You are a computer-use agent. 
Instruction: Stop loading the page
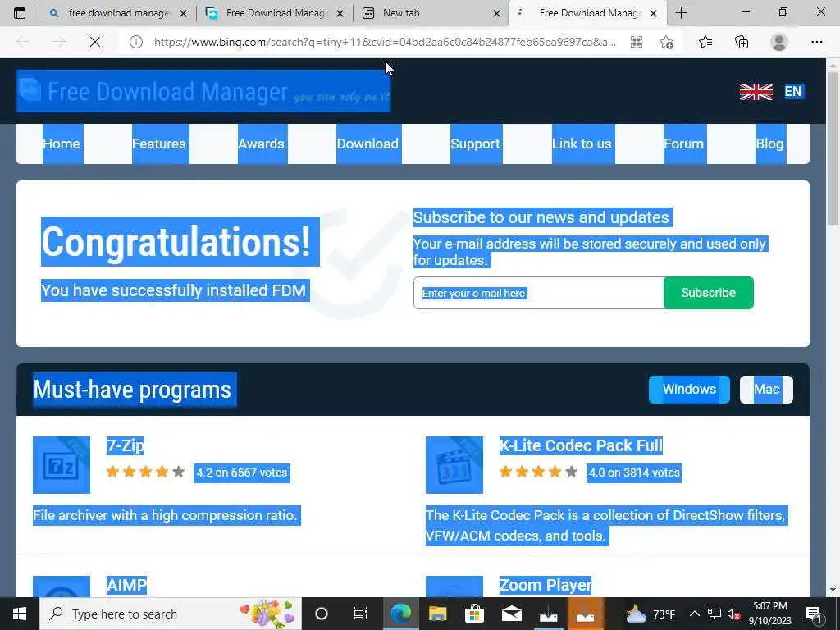95,42
